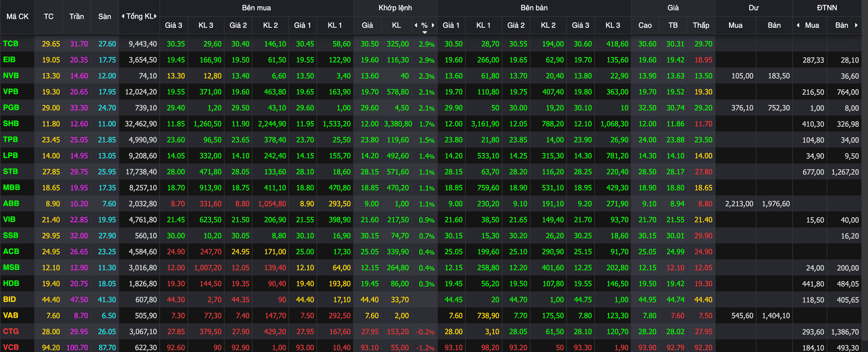The height and width of the screenshot is (352, 868).
Task: Click CTG percent change -0.2%
Action: click(425, 332)
